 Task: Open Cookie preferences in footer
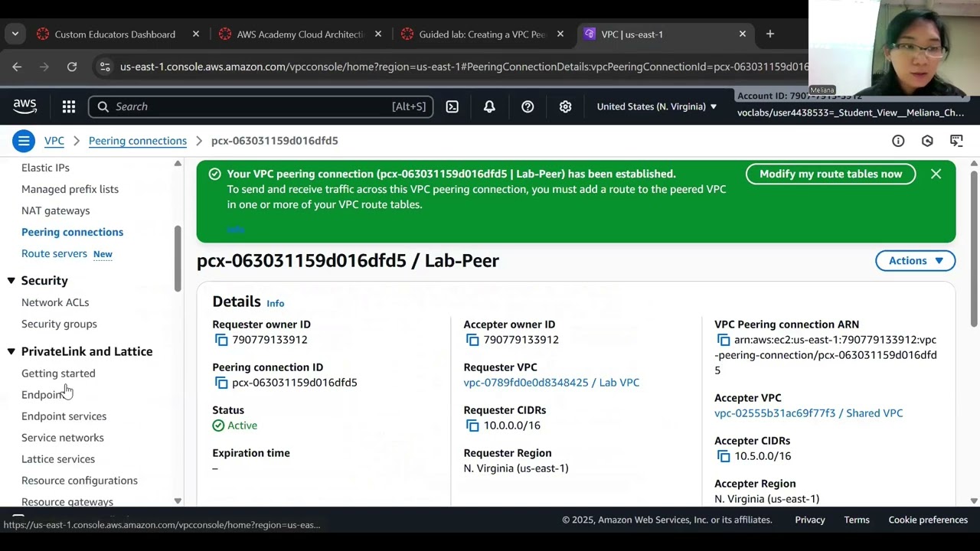[x=928, y=520]
